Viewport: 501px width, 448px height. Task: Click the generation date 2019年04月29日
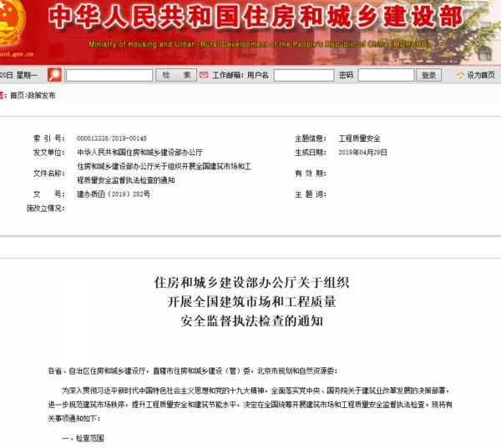point(364,153)
